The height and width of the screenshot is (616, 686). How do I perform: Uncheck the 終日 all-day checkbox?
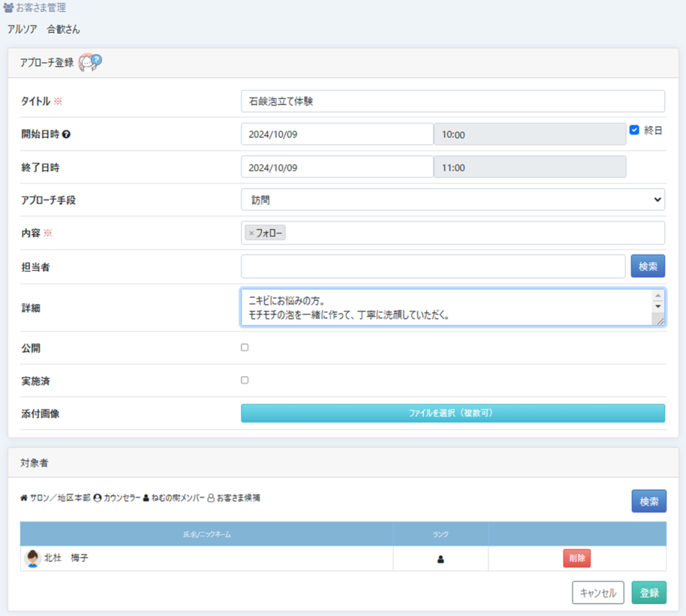pyautogui.click(x=634, y=131)
